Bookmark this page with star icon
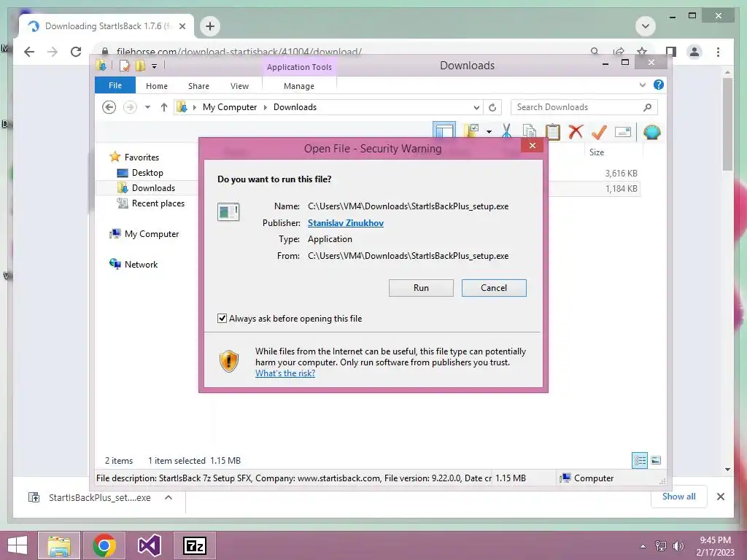Viewport: 747px width, 560px height. pos(642,52)
